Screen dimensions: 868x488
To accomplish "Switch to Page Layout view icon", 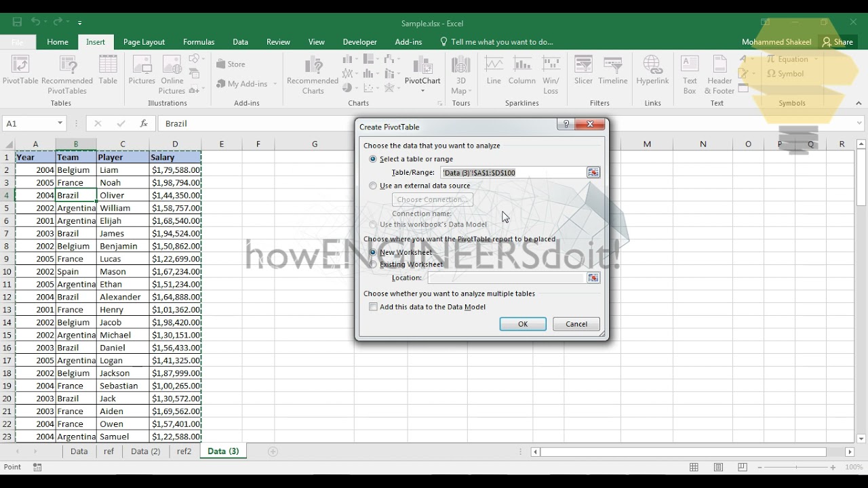I will point(718,467).
